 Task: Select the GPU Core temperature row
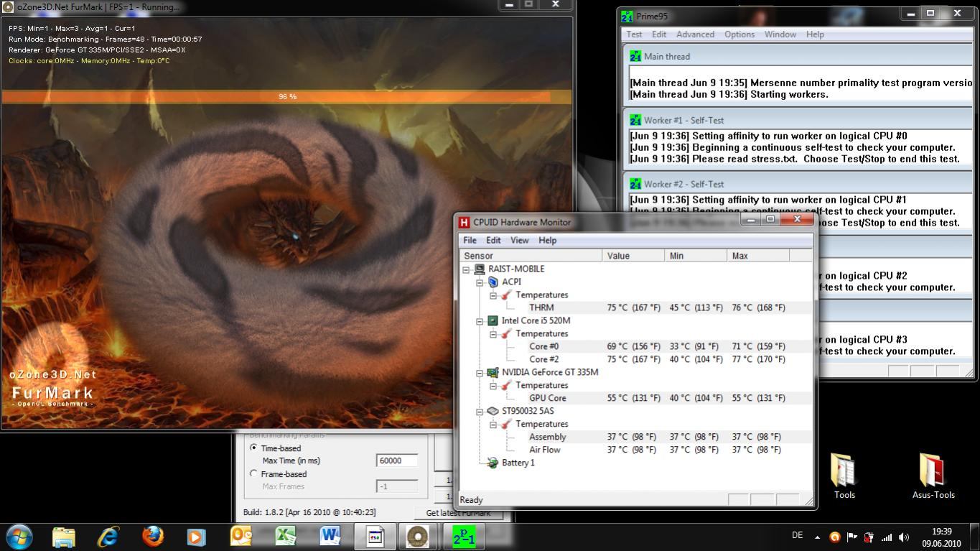(635, 398)
